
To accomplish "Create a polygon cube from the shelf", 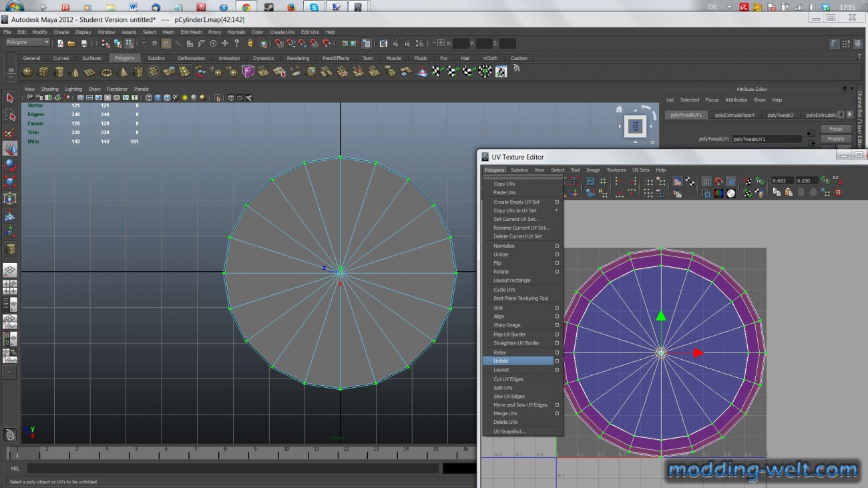I will tap(43, 71).
